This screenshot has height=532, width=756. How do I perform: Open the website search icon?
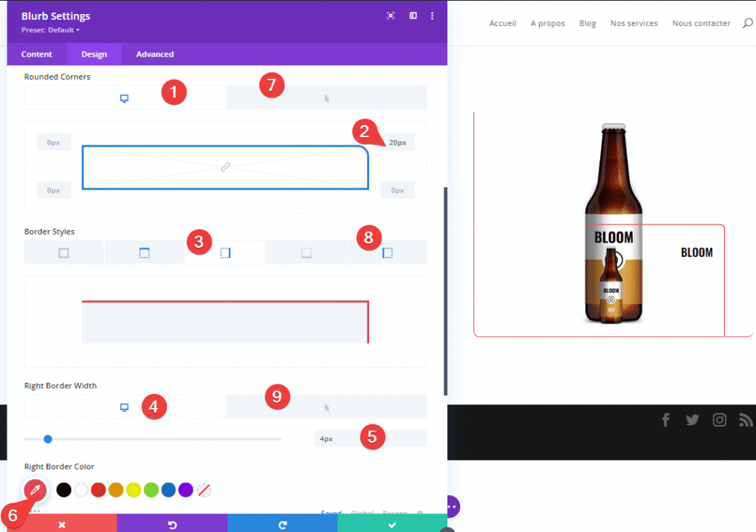click(x=747, y=23)
